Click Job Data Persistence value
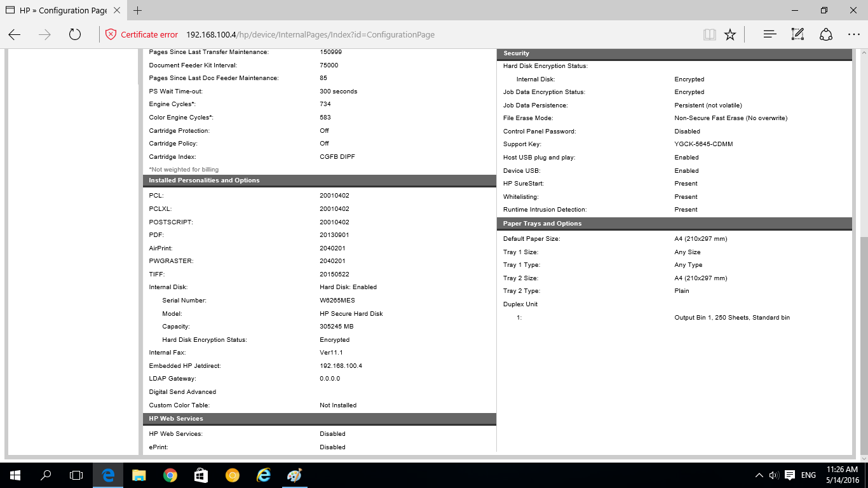This screenshot has width=868, height=488. click(708, 105)
